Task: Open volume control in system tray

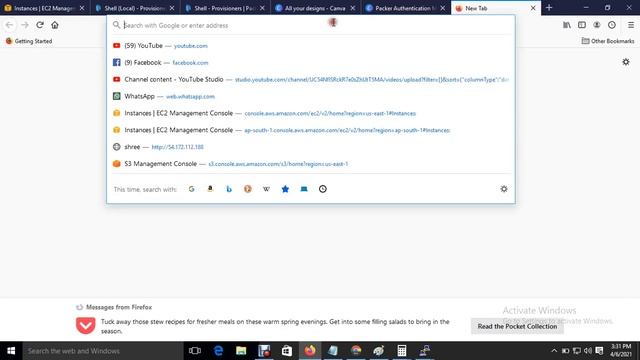Action: point(588,351)
